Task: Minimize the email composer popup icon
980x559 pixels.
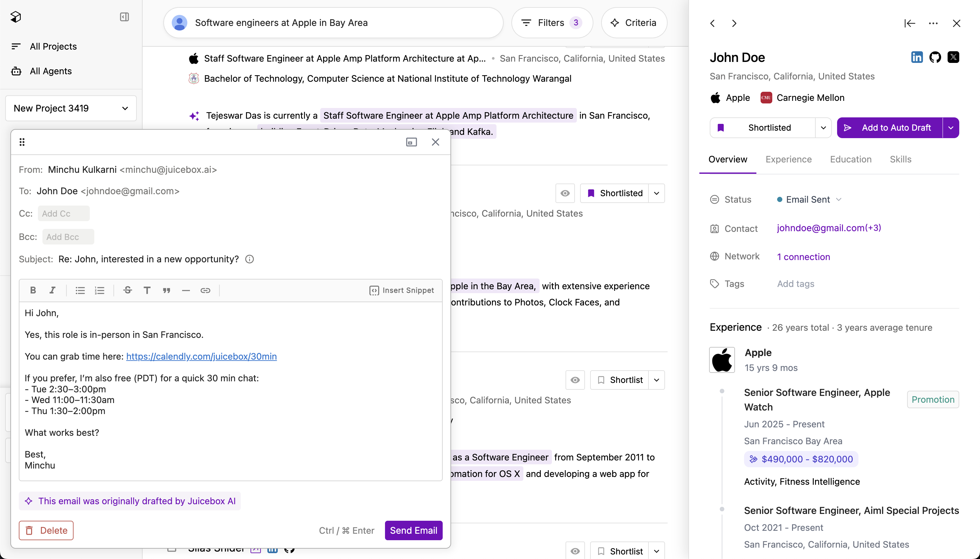Action: point(411,142)
